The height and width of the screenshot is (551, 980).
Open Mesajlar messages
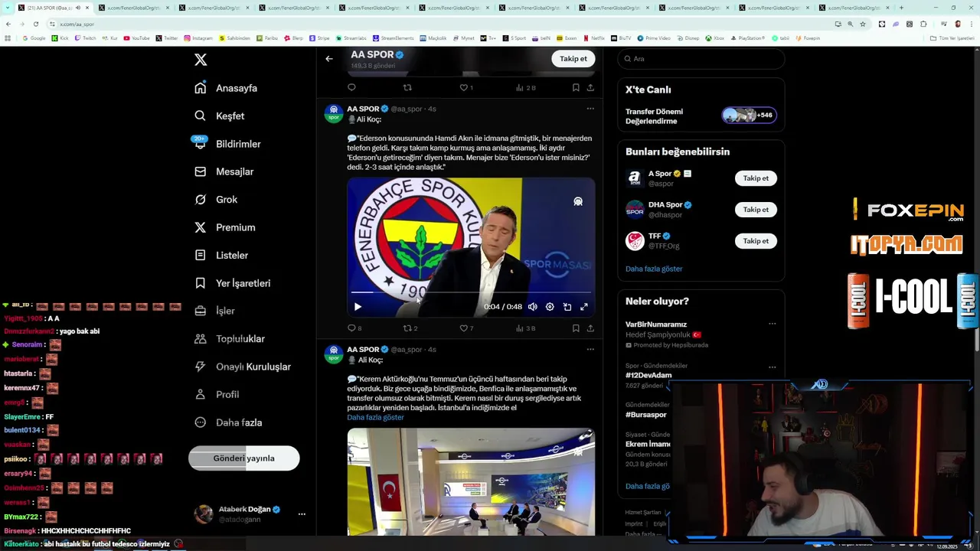click(x=224, y=171)
